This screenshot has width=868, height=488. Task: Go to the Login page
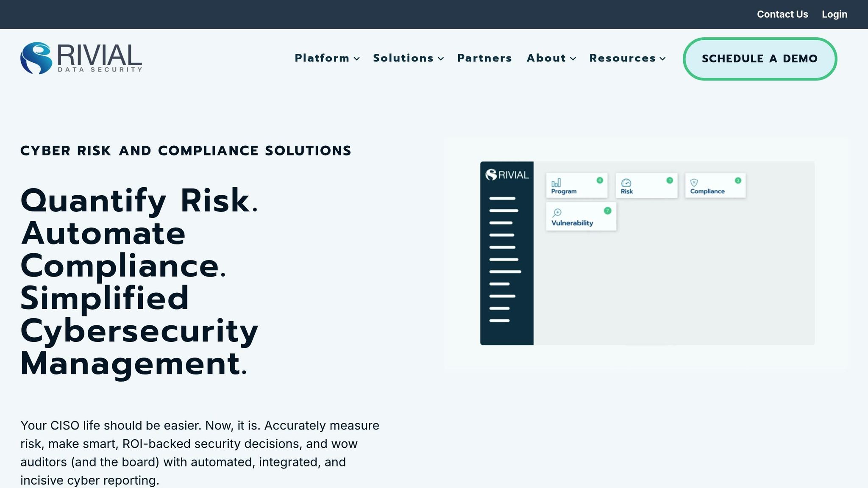[x=835, y=14]
